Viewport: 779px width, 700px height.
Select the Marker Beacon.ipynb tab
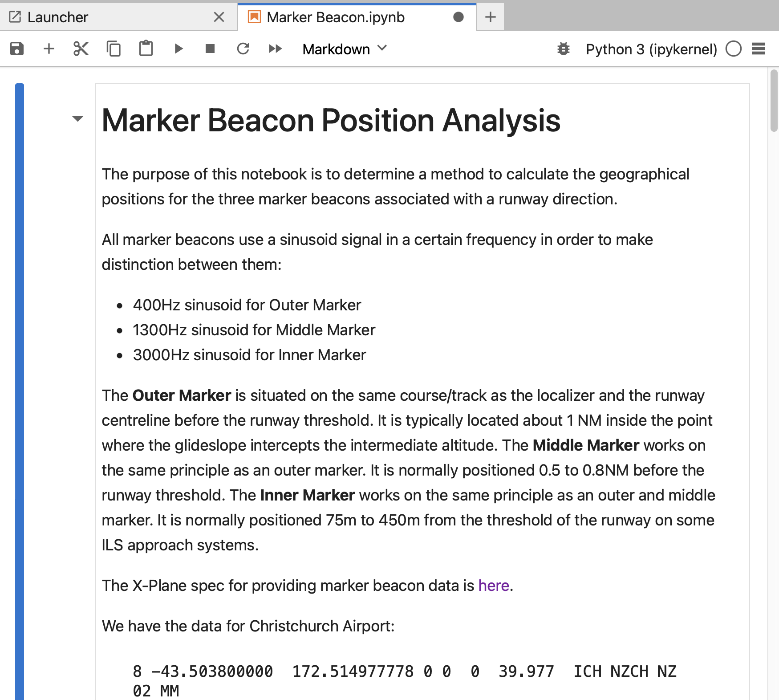pyautogui.click(x=335, y=17)
